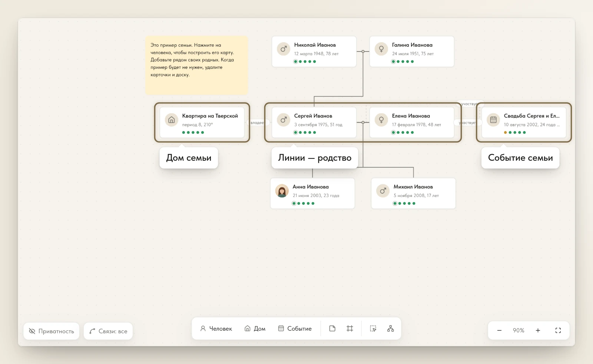
Task: Select the name Михаил Иванов
Action: pos(413,187)
